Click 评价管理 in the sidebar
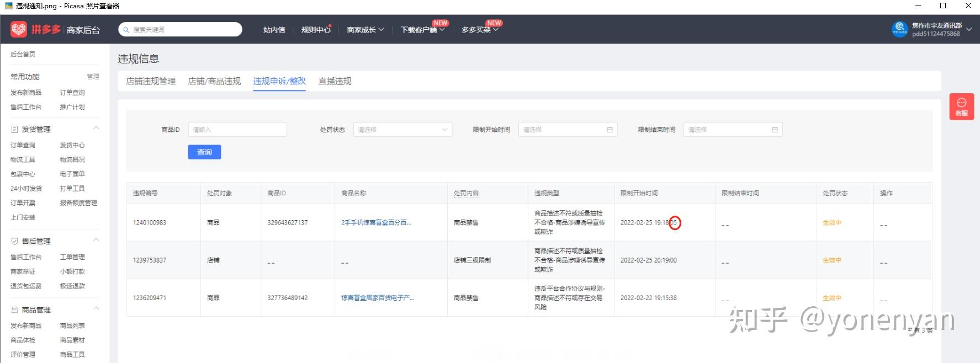This screenshot has height=363, width=980. click(23, 354)
